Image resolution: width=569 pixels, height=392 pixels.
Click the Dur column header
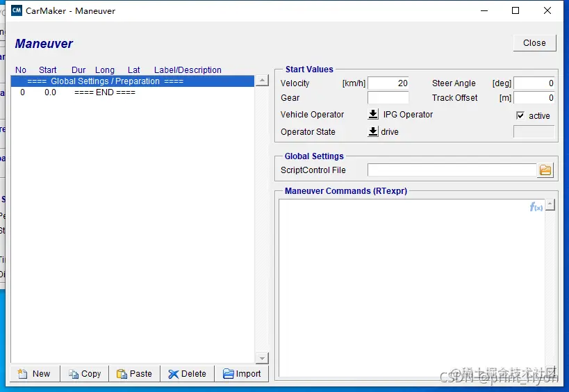click(79, 70)
